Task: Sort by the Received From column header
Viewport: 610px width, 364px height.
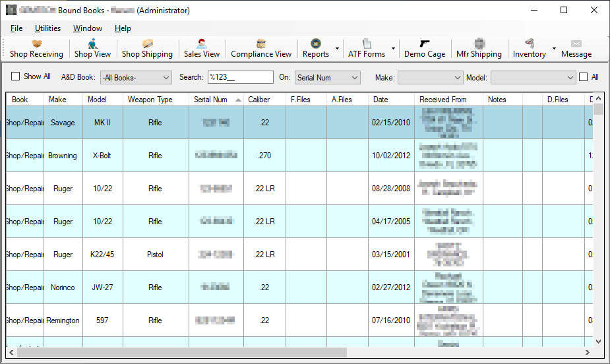Action: point(448,100)
